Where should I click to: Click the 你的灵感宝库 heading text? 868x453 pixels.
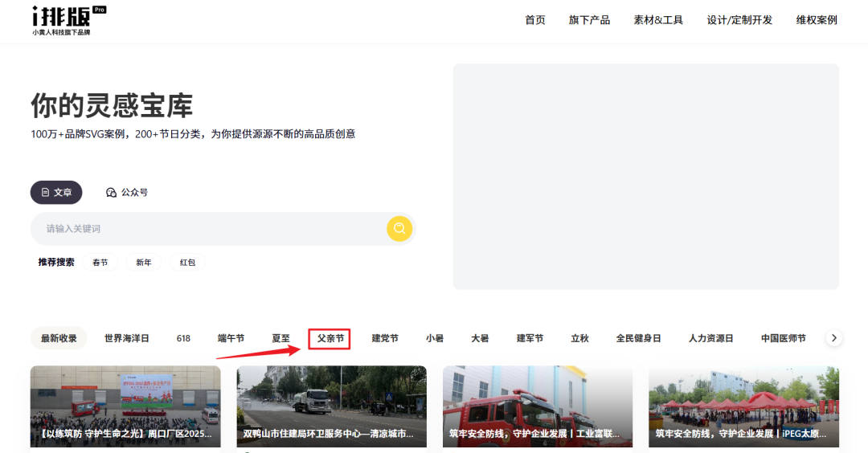coord(111,106)
